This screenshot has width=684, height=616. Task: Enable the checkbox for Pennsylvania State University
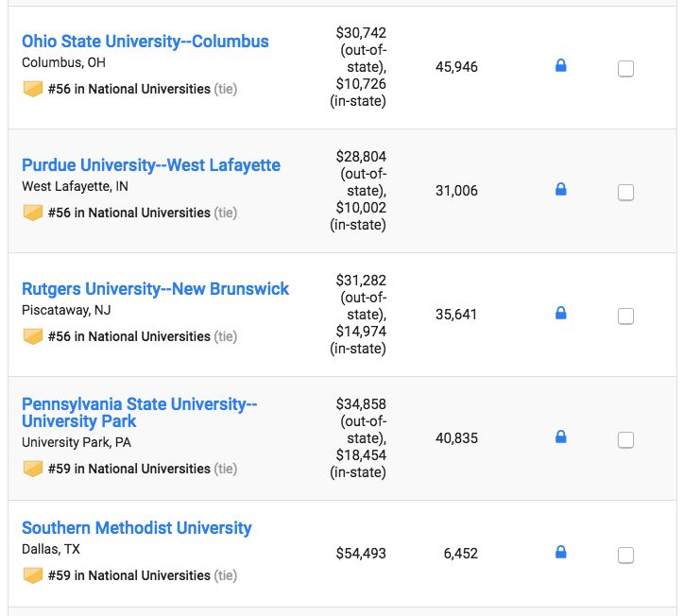[625, 440]
